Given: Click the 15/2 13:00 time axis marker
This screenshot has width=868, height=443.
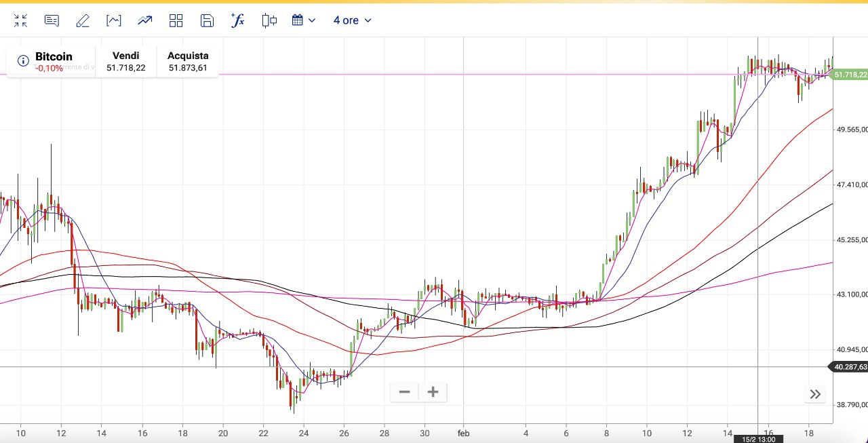Looking at the screenshot, I should coord(757,439).
